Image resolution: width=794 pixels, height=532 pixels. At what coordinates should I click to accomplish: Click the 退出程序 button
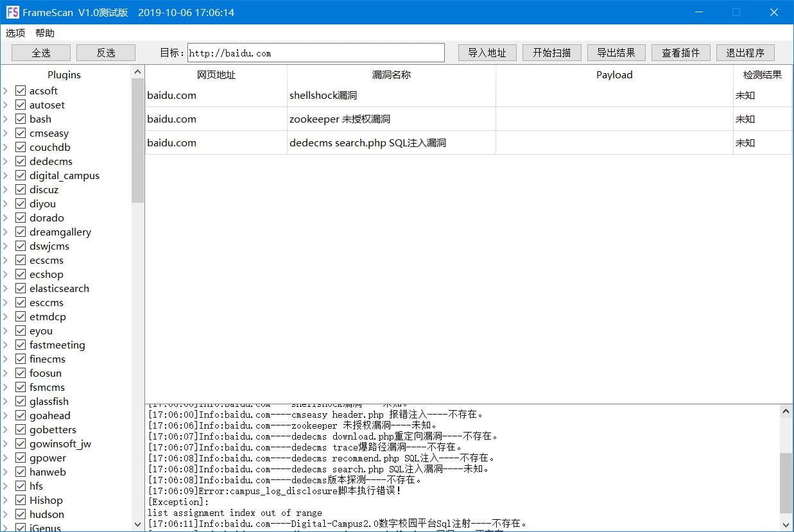point(745,53)
